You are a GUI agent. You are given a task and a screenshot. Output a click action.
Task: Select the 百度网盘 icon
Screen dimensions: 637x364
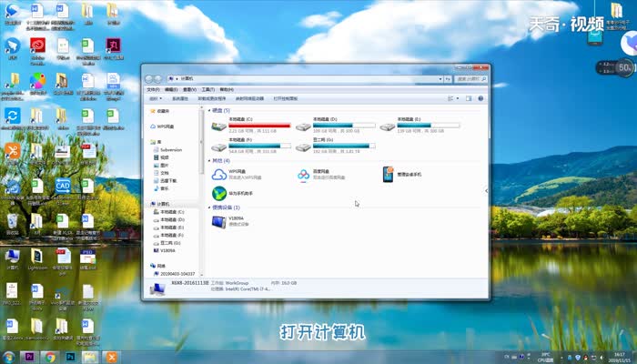(x=303, y=175)
